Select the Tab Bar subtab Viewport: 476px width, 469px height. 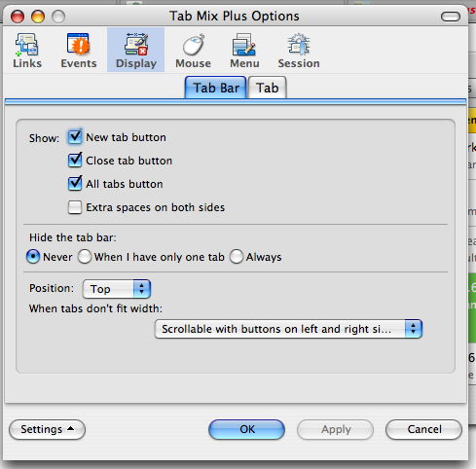click(x=216, y=88)
